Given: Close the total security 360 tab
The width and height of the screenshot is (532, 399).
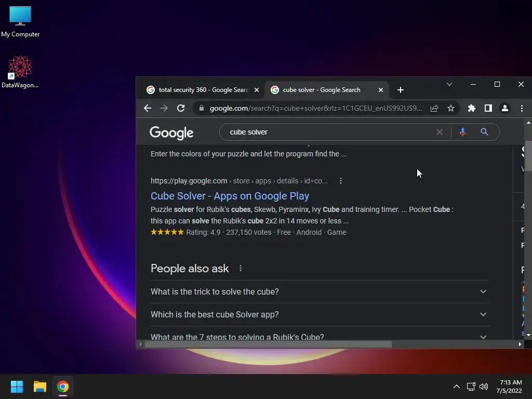Looking at the screenshot, I should [x=257, y=90].
